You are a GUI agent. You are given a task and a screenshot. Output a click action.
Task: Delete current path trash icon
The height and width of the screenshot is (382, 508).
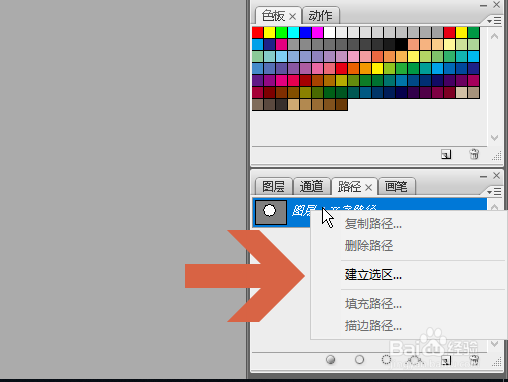coord(474,360)
